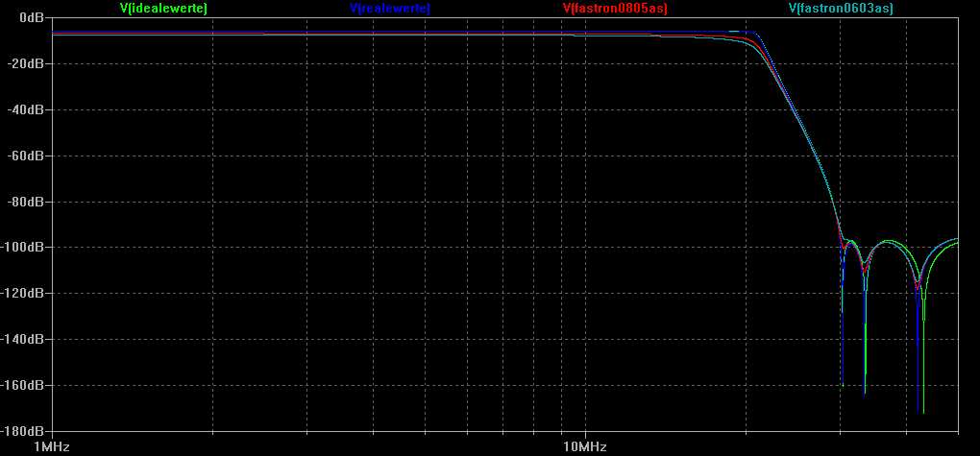The image size is (980, 456).
Task: Click the 0dB axis label
Action: click(x=32, y=17)
